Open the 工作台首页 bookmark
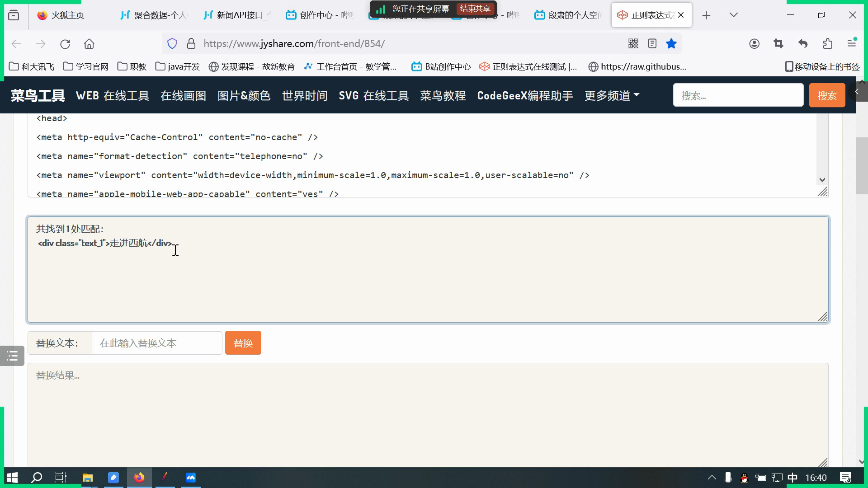The image size is (868, 488). [350, 67]
